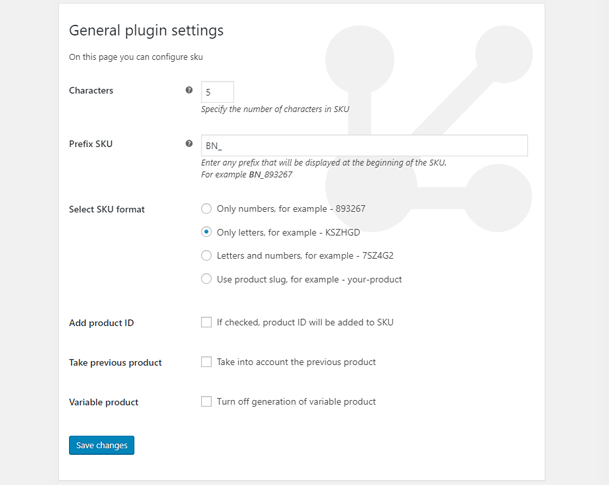Viewport: 609px width, 485px height.
Task: Click the bold "Prefix SKU" row label
Action: [91, 144]
